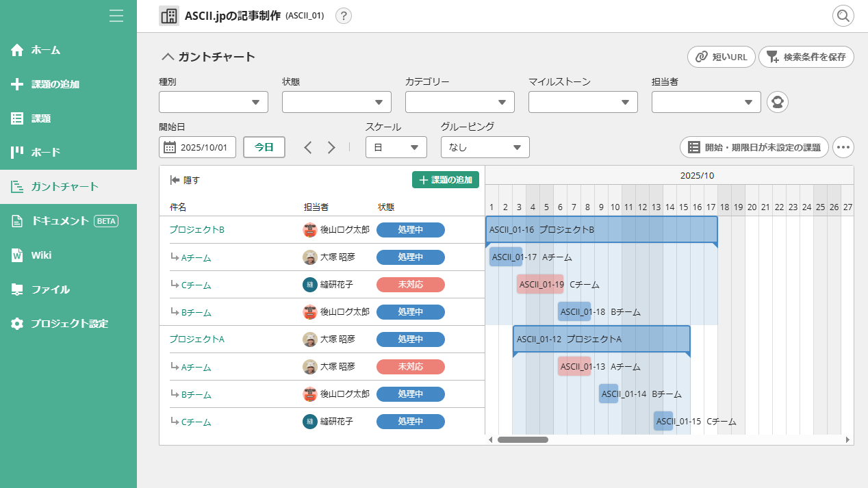Click 未対応 badge of Aチーム under プロジェクトA
Viewport: 868px width, 488px height.
411,367
